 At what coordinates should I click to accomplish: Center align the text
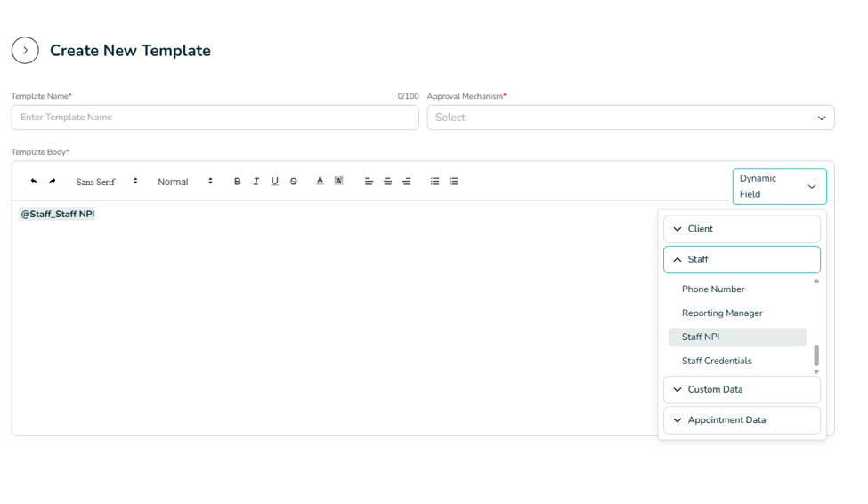pos(387,181)
